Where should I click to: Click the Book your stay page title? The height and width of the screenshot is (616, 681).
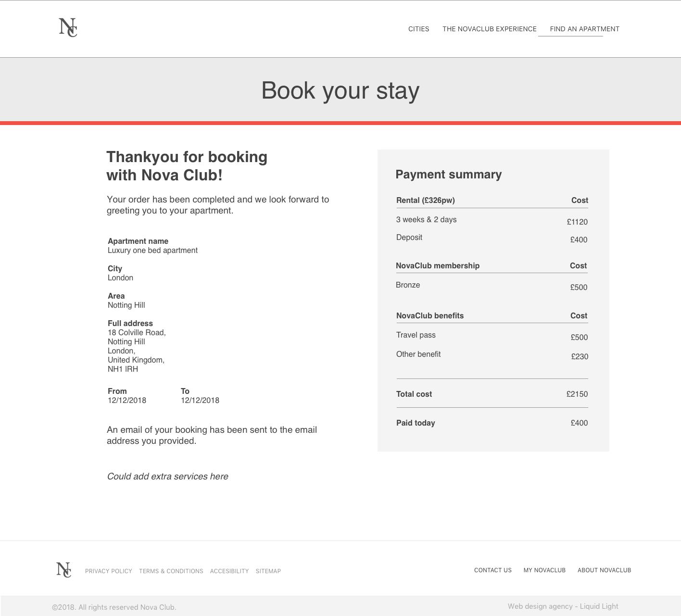[x=340, y=90]
